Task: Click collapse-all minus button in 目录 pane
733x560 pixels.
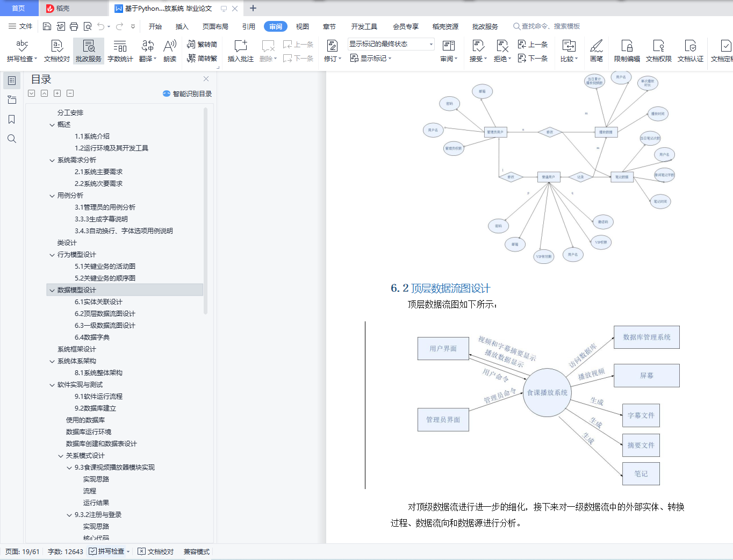Action: tap(70, 94)
